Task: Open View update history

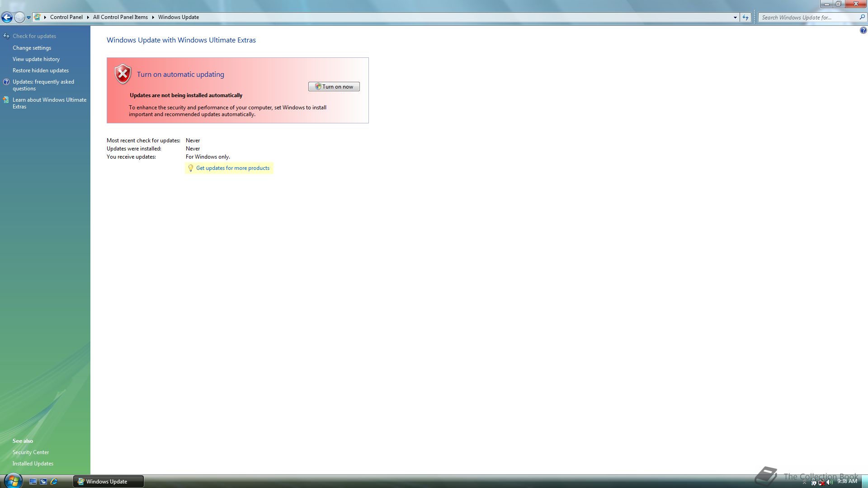Action: [x=36, y=59]
